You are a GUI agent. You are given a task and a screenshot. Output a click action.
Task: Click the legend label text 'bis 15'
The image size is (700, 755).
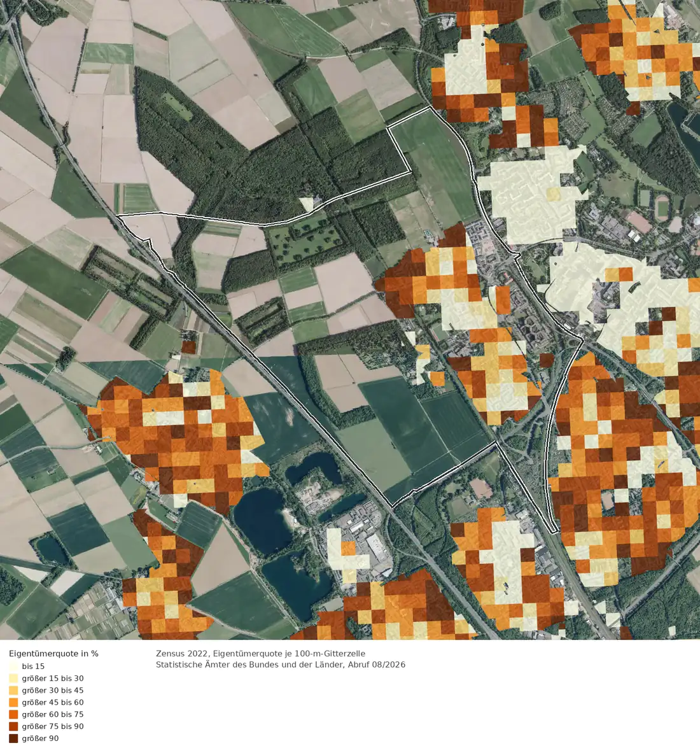[33, 667]
